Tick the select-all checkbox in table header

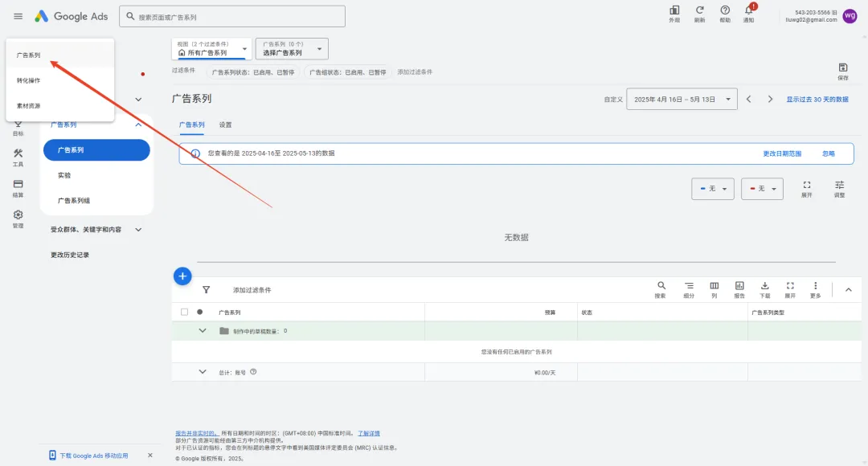pos(185,312)
